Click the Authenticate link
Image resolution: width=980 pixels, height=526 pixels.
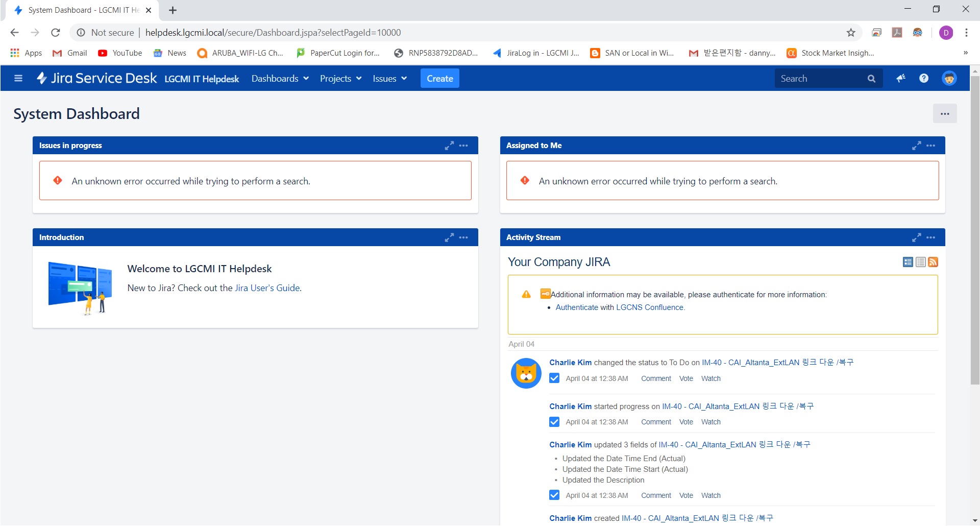point(577,307)
